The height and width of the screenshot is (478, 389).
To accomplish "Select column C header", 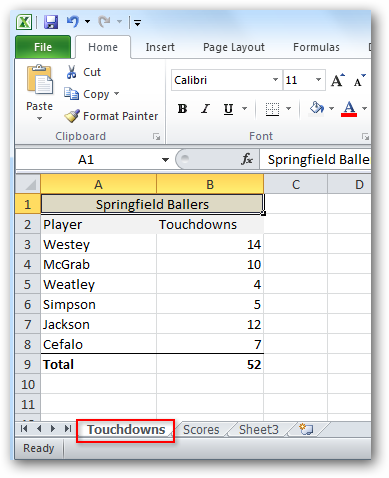I will coord(296,184).
